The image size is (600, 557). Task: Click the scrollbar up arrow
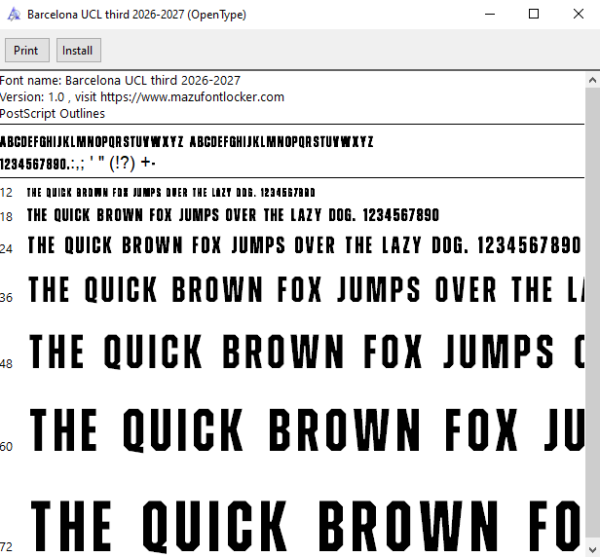click(x=592, y=80)
